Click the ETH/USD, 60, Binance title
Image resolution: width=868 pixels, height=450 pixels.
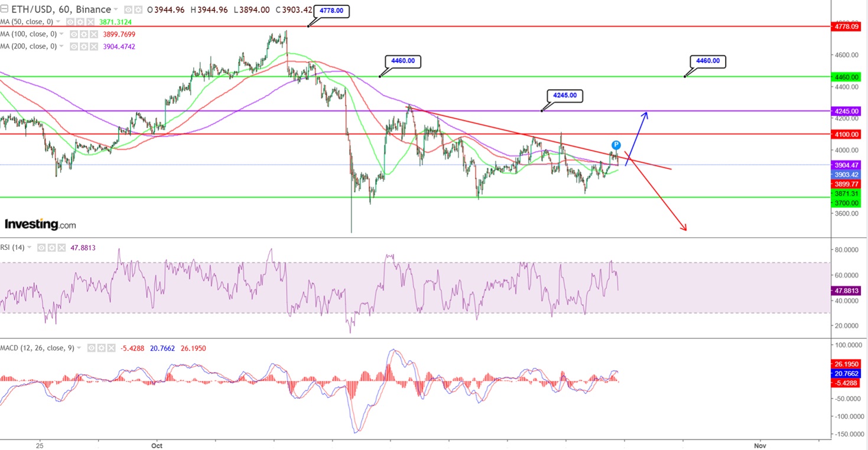pyautogui.click(x=61, y=9)
